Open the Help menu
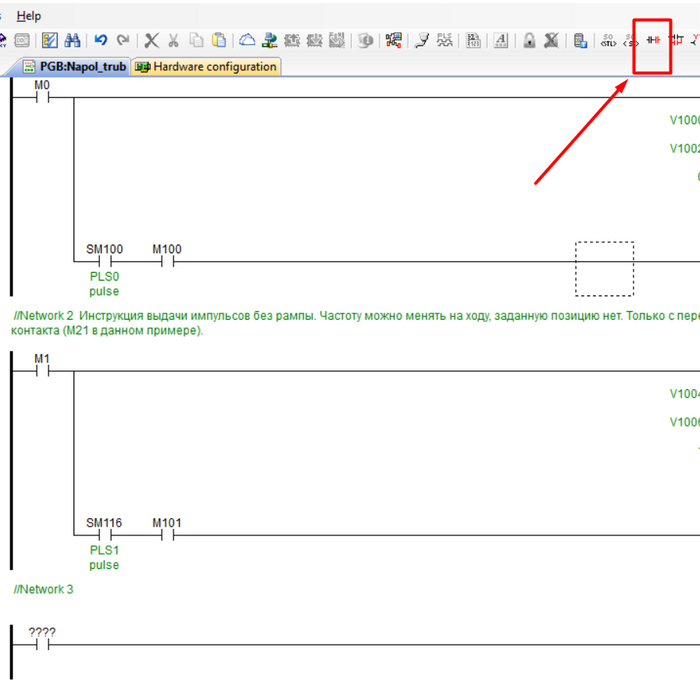The image size is (700, 694). coord(29,16)
